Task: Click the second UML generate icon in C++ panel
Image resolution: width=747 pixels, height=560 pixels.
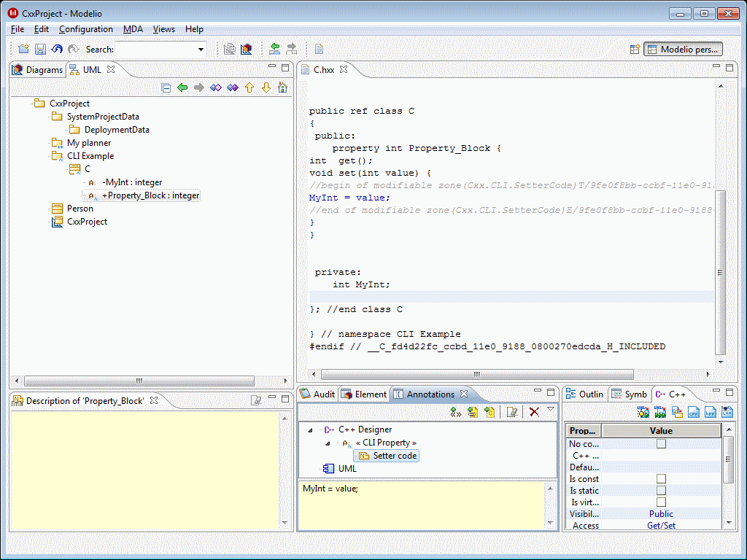Action: (x=659, y=413)
